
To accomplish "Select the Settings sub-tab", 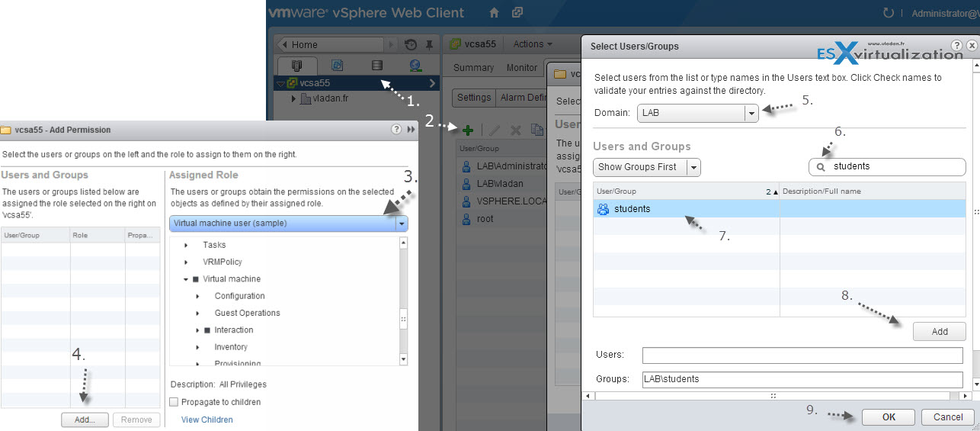I will click(474, 98).
